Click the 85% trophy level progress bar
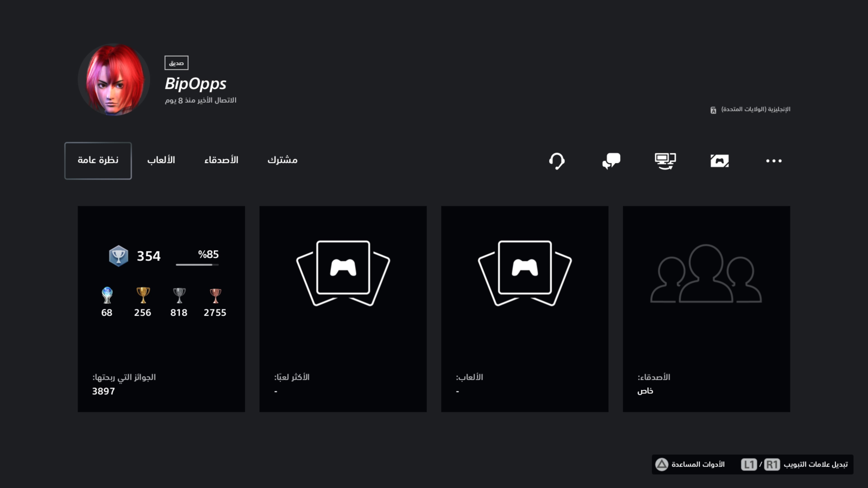This screenshot has height=488, width=868. tap(197, 264)
